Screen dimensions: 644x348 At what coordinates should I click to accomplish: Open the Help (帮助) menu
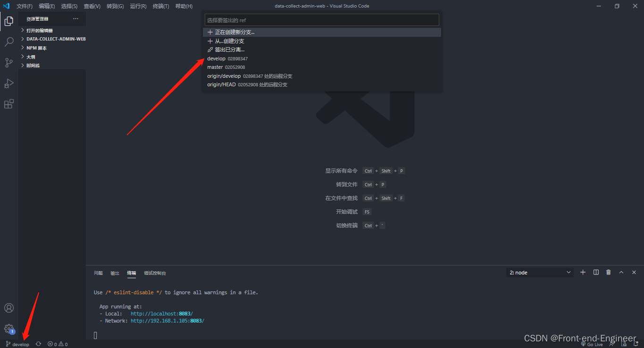click(x=184, y=6)
